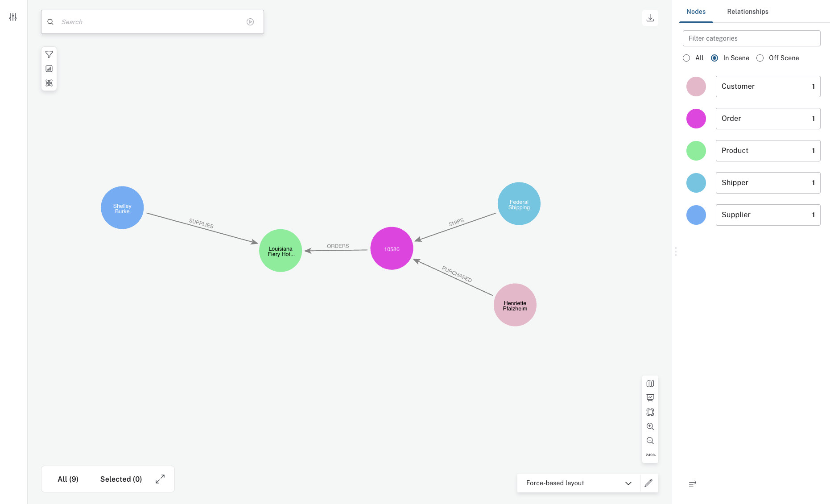Open the filter funnel tool

point(49,54)
